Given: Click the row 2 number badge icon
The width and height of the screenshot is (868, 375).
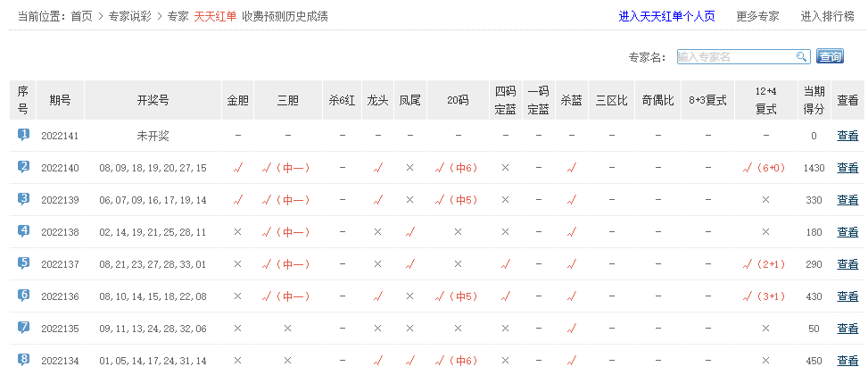Looking at the screenshot, I should click(x=23, y=167).
